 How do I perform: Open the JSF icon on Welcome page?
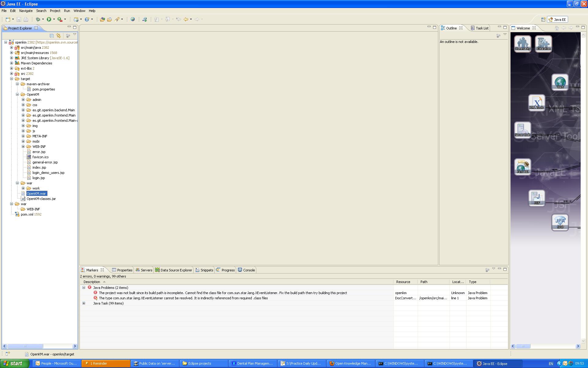[537, 198]
